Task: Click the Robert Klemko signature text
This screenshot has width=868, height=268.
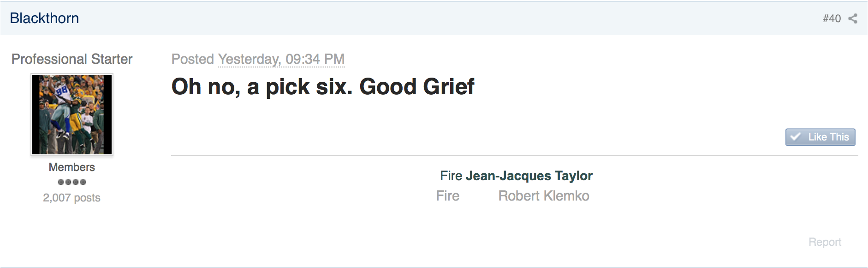Action: [544, 196]
